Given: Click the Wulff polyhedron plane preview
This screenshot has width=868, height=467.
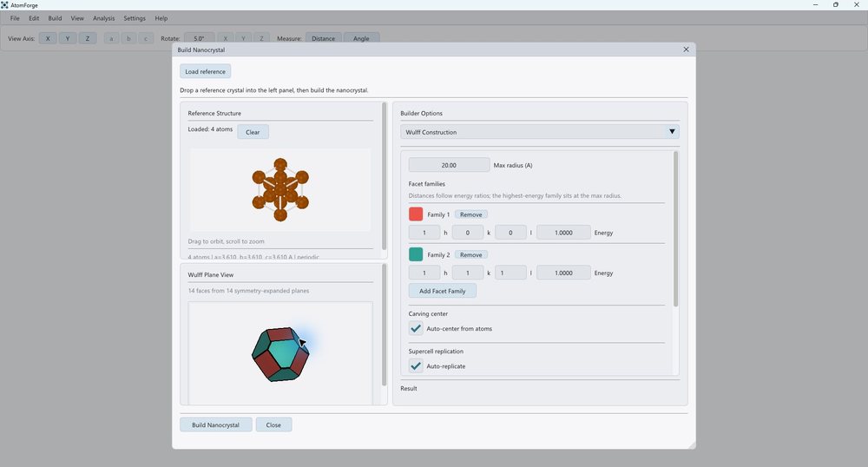Looking at the screenshot, I should [x=280, y=353].
